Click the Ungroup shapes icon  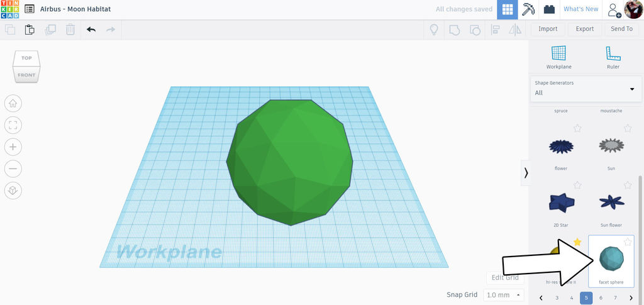475,30
